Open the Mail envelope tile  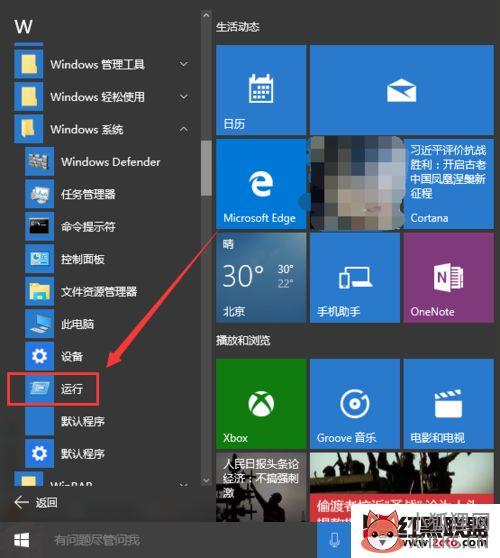click(x=402, y=90)
